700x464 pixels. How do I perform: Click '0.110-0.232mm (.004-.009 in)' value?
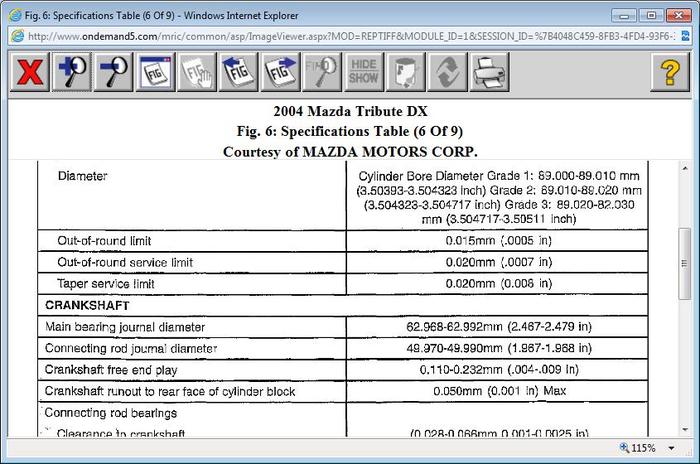pyautogui.click(x=499, y=369)
